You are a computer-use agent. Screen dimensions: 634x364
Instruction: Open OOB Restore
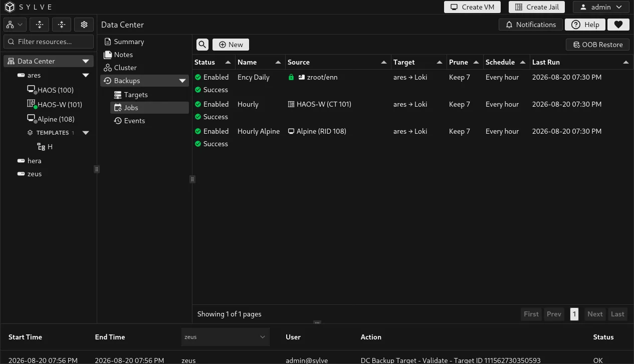point(598,45)
